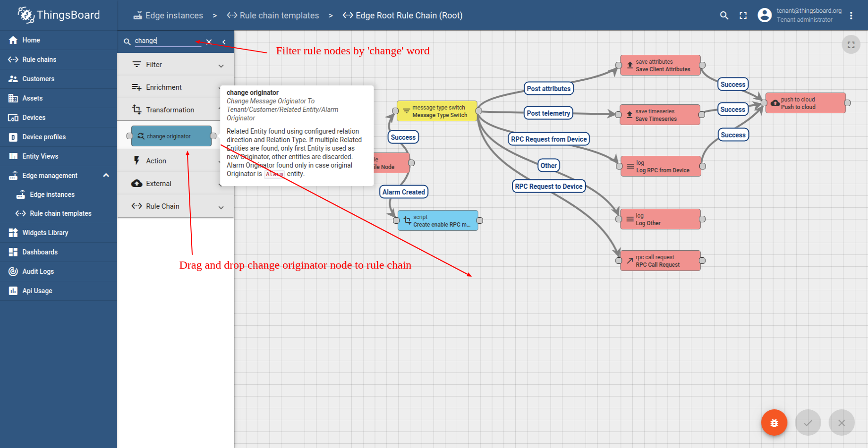Click the RPC Request to Device label
The image size is (868, 448).
click(x=549, y=186)
